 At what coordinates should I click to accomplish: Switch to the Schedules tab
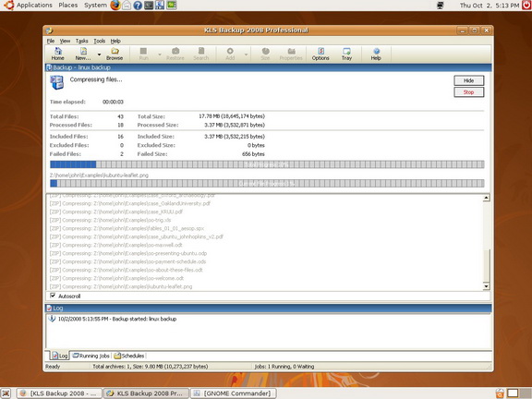[x=129, y=356]
